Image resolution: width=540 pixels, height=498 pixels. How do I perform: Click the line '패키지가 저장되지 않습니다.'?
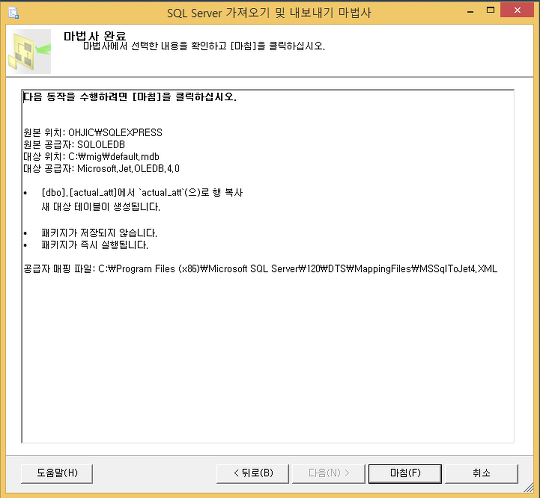click(99, 233)
